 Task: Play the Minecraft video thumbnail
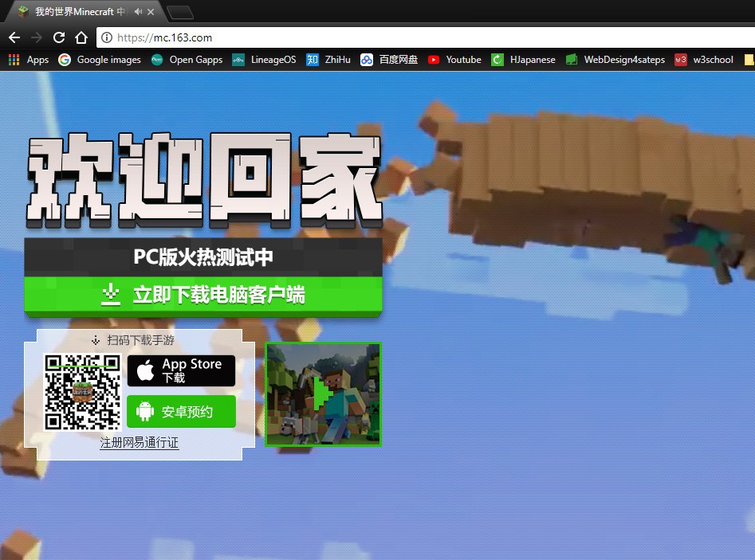323,394
